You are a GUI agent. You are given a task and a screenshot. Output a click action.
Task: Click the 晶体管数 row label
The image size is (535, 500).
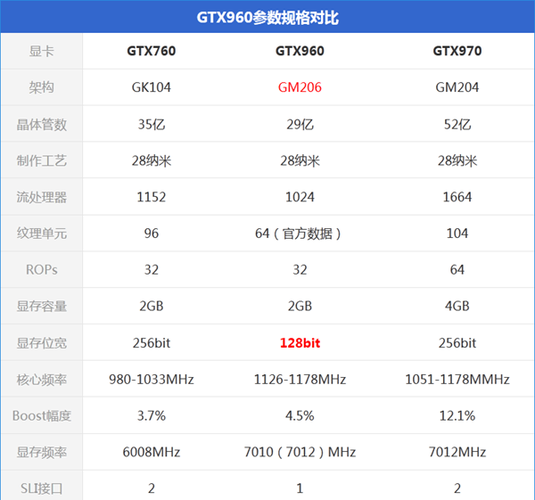(42, 124)
